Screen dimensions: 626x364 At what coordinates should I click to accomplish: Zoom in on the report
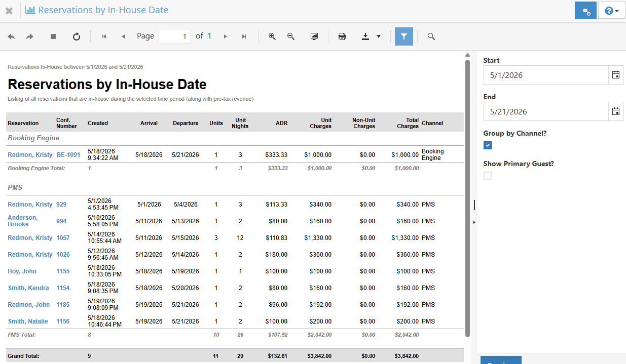(x=272, y=36)
